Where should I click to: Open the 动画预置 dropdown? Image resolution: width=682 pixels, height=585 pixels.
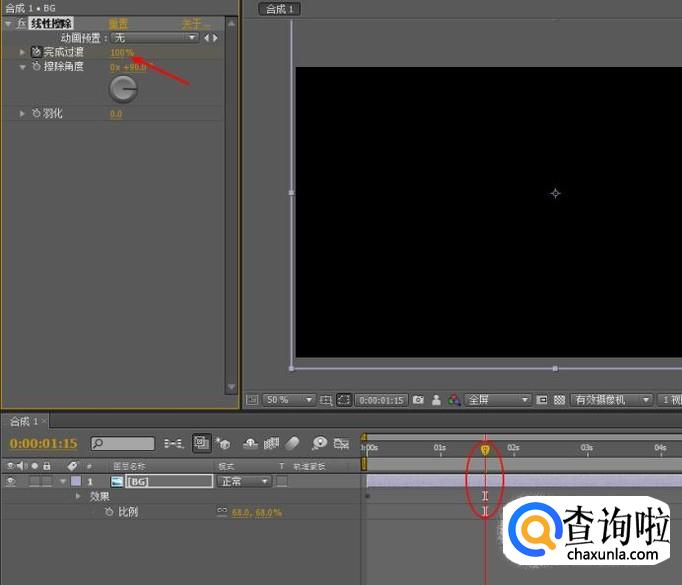[x=154, y=38]
